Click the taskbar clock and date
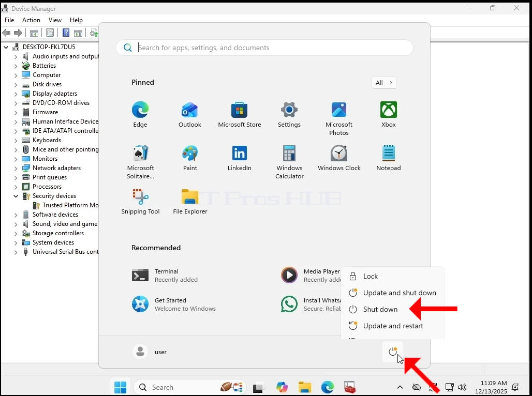The image size is (532, 396). click(x=491, y=387)
